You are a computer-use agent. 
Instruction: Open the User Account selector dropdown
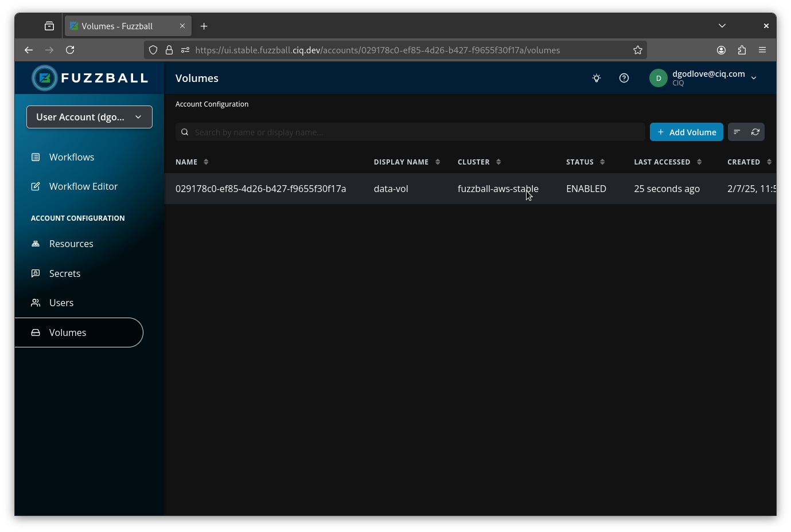point(89,117)
